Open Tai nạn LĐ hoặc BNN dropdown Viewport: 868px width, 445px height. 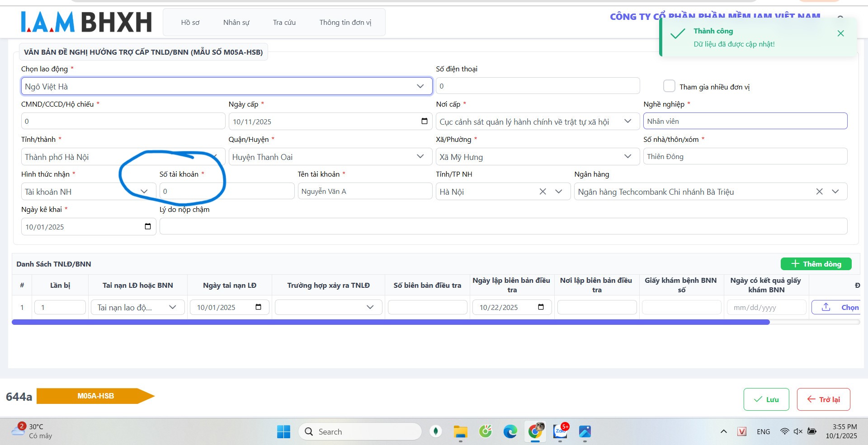137,307
